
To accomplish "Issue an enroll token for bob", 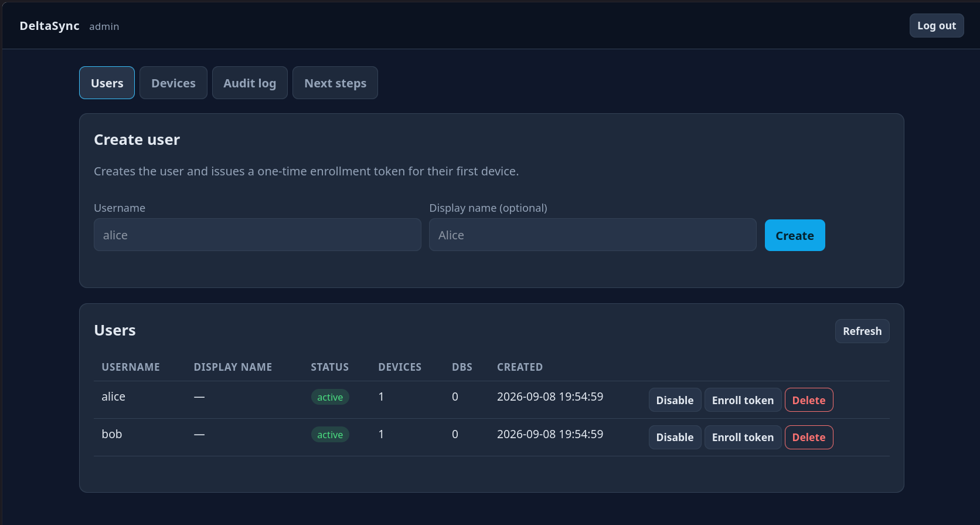I will coord(743,437).
